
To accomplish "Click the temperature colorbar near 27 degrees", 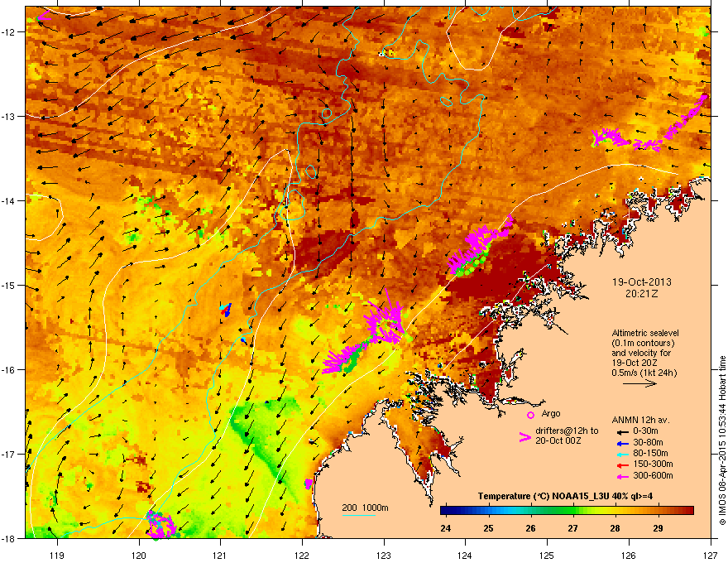I will pos(573,511).
